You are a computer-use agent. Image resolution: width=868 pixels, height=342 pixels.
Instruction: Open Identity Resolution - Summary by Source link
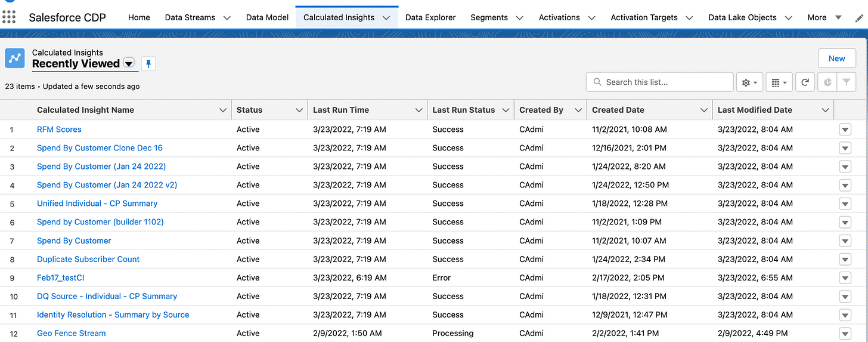click(x=113, y=315)
